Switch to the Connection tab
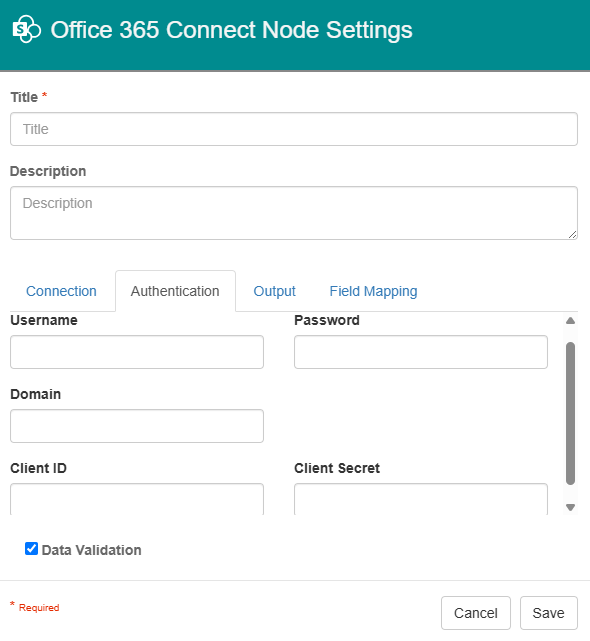 (61, 291)
